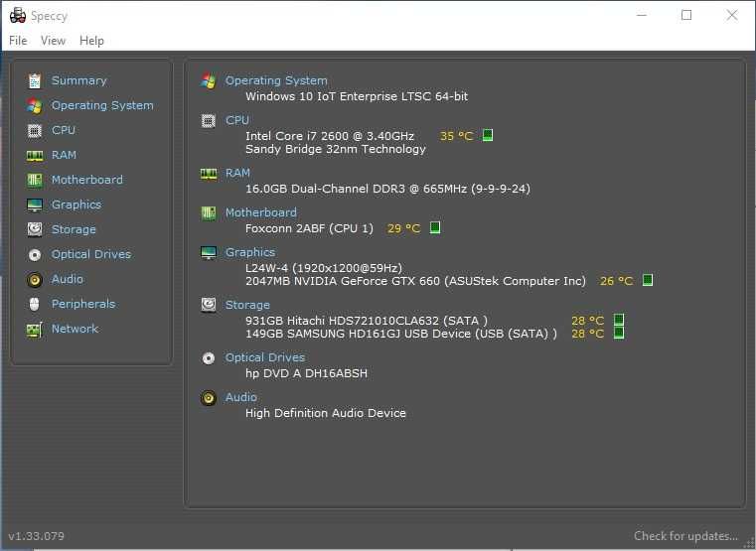Click Foxconn 2ABF (CPU 1) text
The image size is (756, 551).
pyautogui.click(x=309, y=228)
